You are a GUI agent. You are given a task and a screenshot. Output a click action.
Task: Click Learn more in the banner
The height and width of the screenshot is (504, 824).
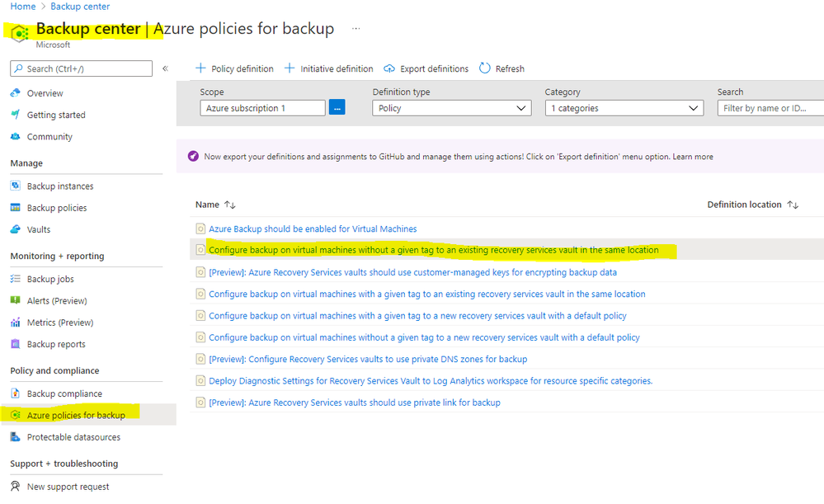(x=693, y=157)
